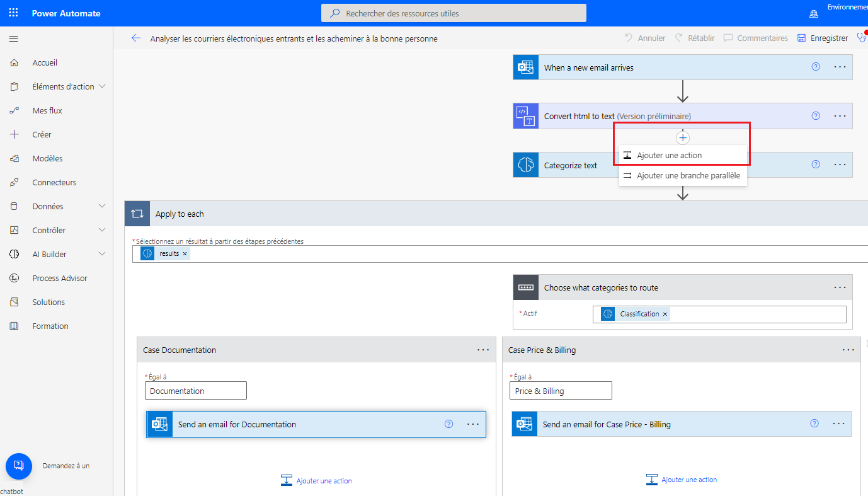Click the Annuler undo button
The height and width of the screenshot is (496, 868).
coord(645,38)
